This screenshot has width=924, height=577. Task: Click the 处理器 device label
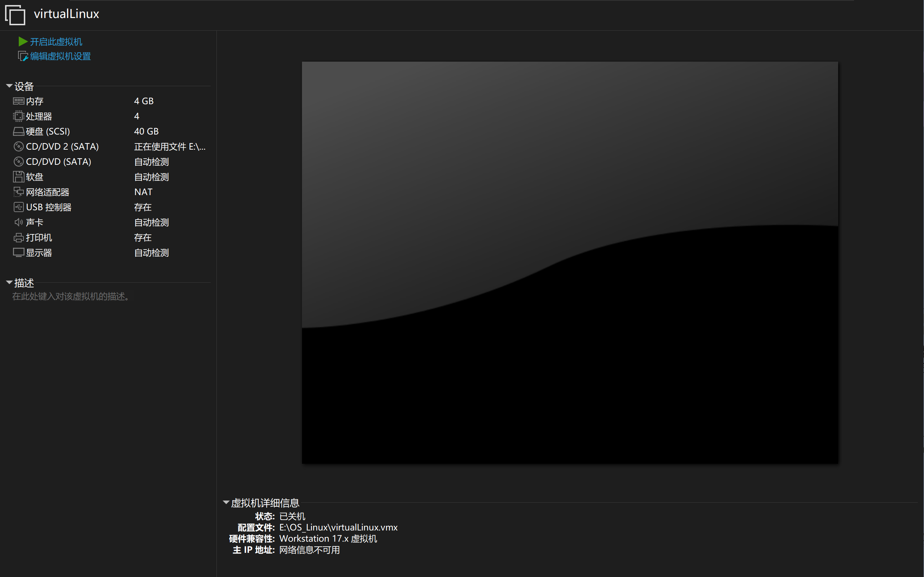39,116
